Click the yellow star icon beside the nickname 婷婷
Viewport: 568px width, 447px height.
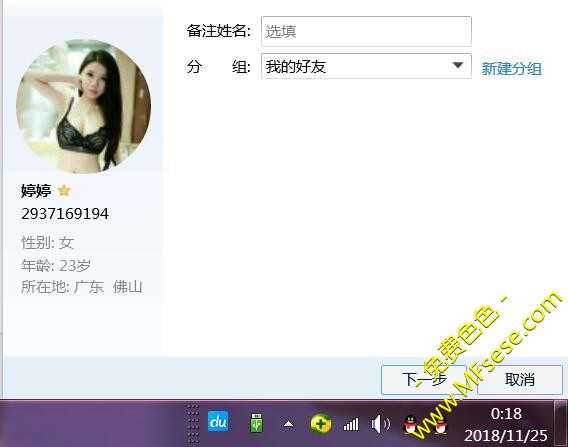(64, 190)
